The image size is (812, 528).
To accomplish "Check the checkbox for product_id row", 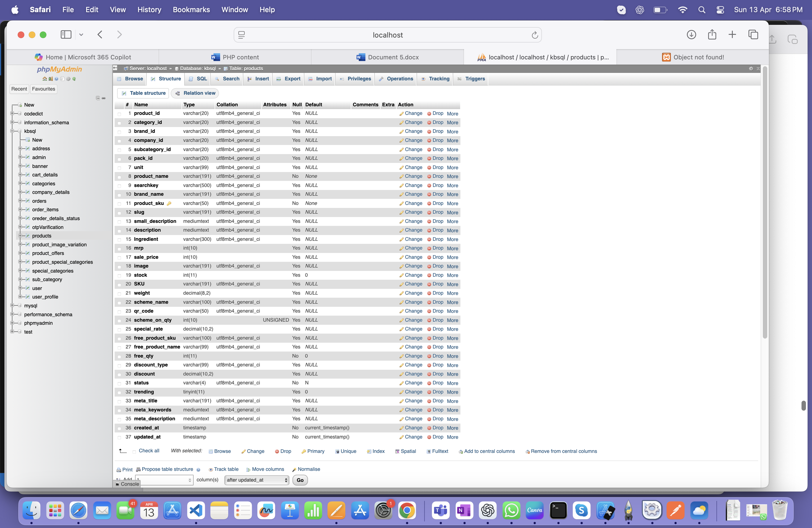I will click(119, 114).
